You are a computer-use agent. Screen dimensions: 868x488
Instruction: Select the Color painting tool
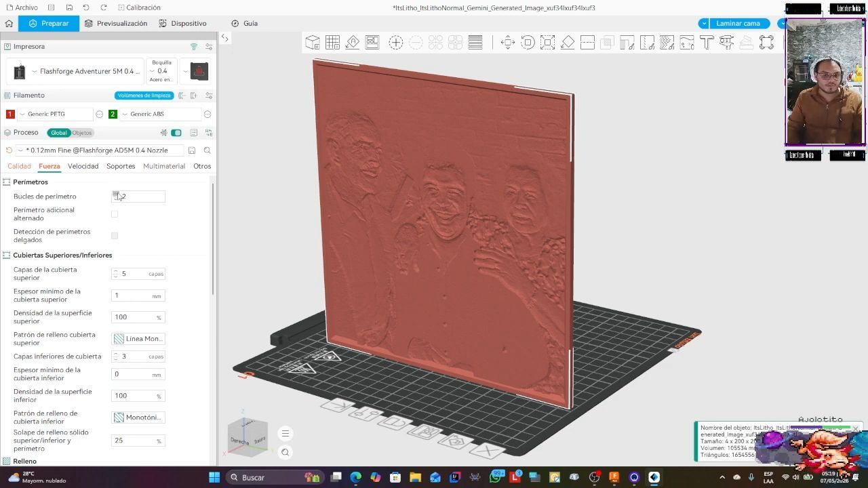(687, 43)
